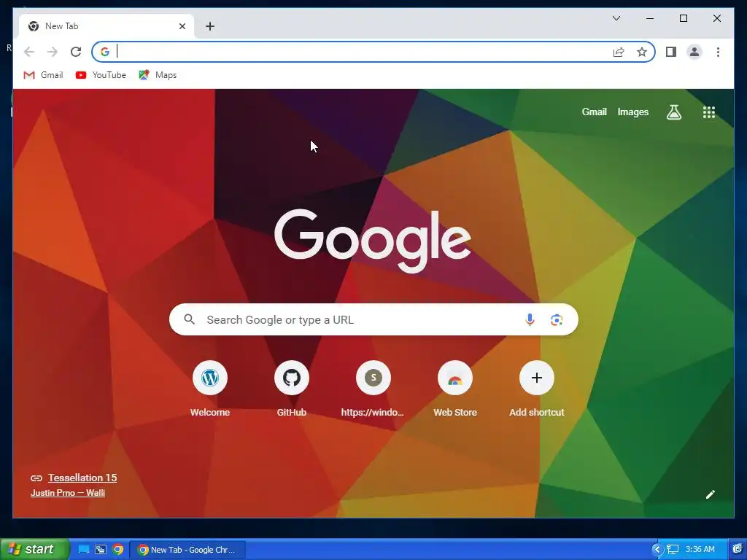
Task: Click the browser Back arrow
Action: (x=29, y=52)
